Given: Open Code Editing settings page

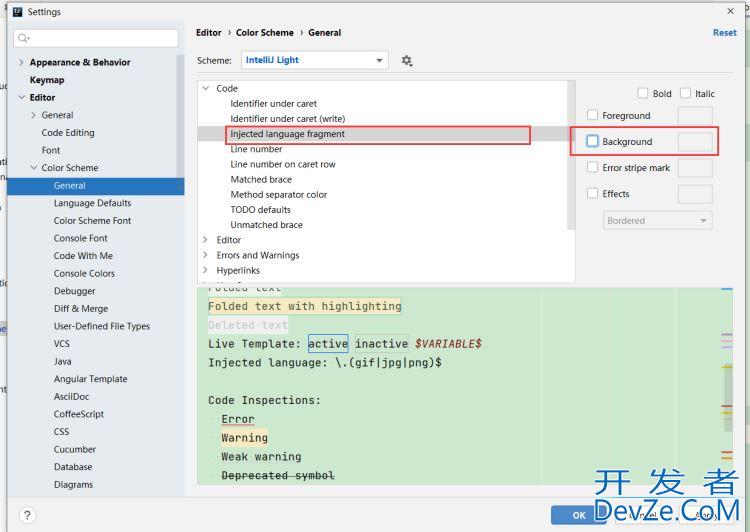Looking at the screenshot, I should [68, 133].
